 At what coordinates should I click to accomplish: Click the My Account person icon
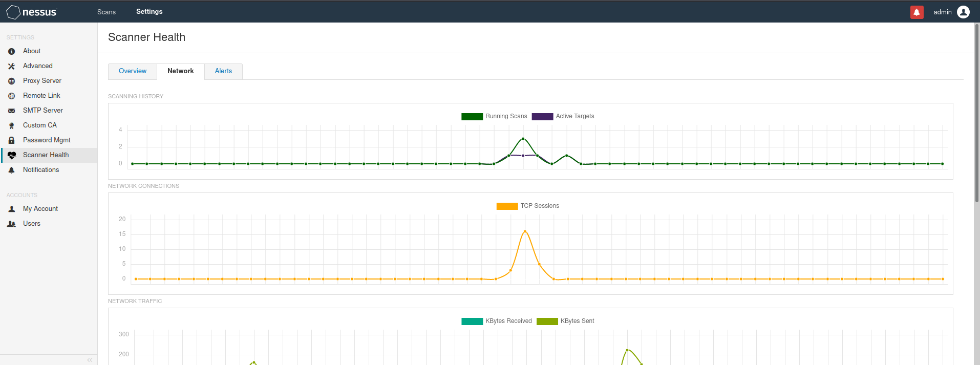(11, 209)
